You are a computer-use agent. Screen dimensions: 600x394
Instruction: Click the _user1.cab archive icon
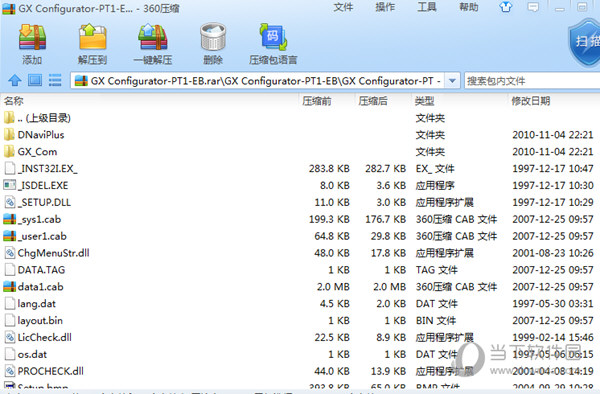coord(9,236)
